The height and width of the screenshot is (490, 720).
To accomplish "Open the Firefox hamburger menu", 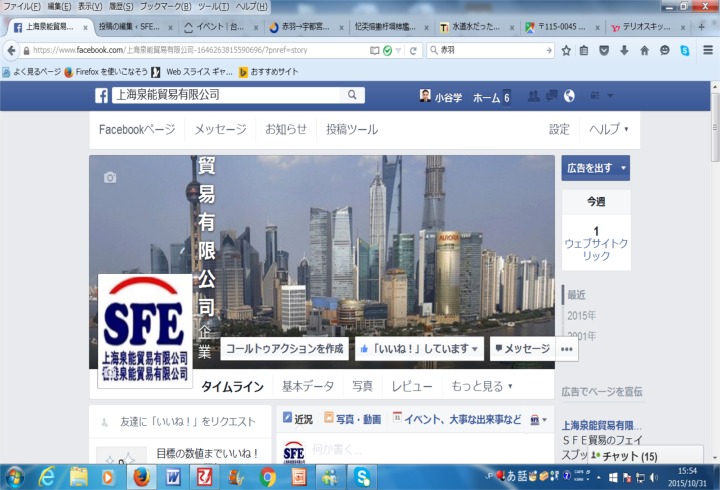I will pos(708,50).
